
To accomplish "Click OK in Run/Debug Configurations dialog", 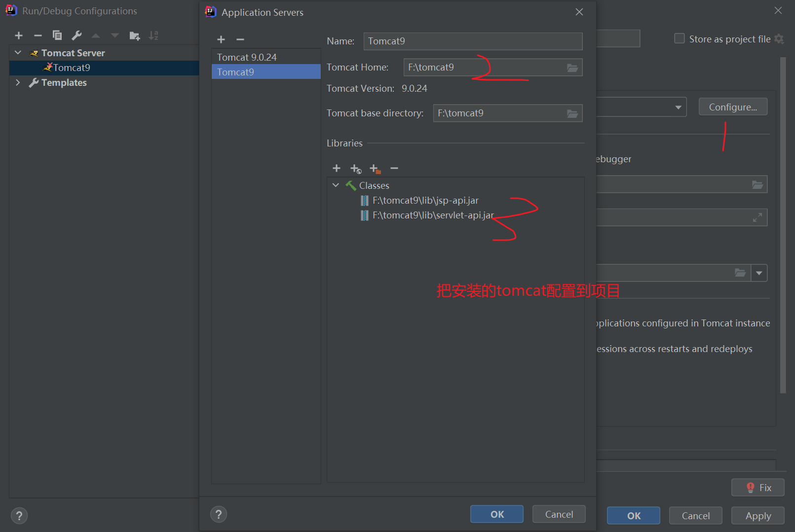I will coord(634,516).
